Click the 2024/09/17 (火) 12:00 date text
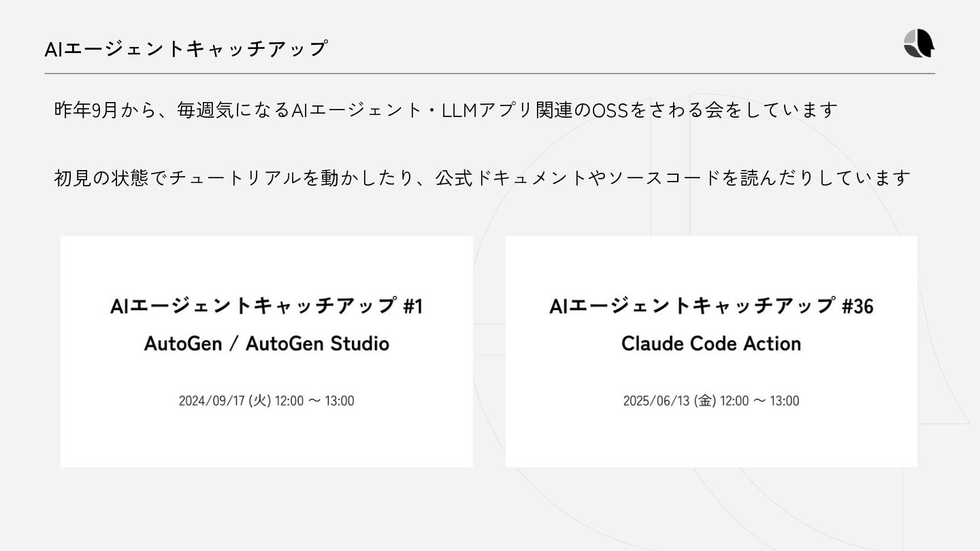 click(266, 401)
